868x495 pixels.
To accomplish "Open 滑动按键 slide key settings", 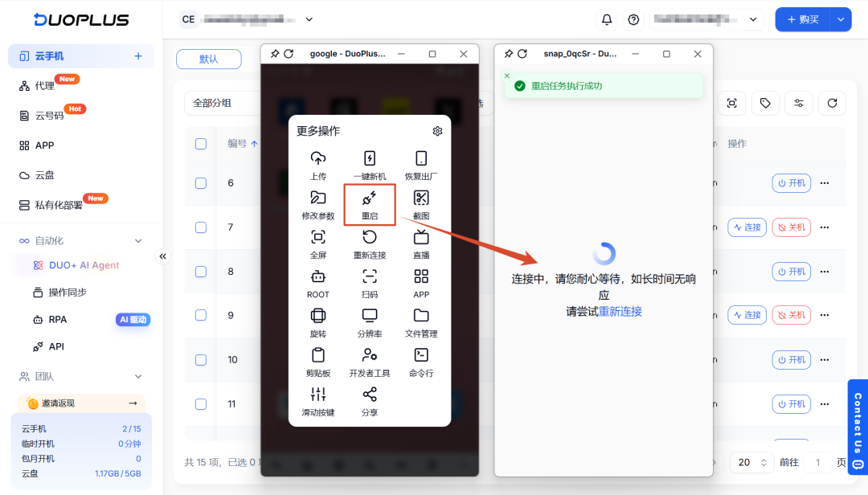I will click(317, 402).
